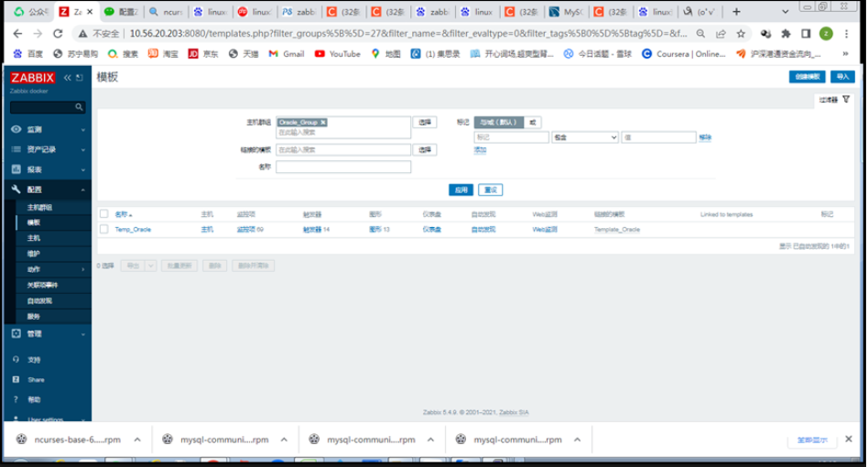The height and width of the screenshot is (467, 868).
Task: Open 帮助 help in sidebar
Action: (x=34, y=399)
